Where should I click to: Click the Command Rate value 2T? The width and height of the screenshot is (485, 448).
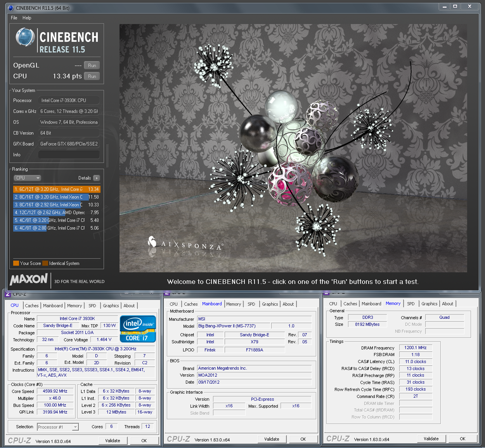416,396
